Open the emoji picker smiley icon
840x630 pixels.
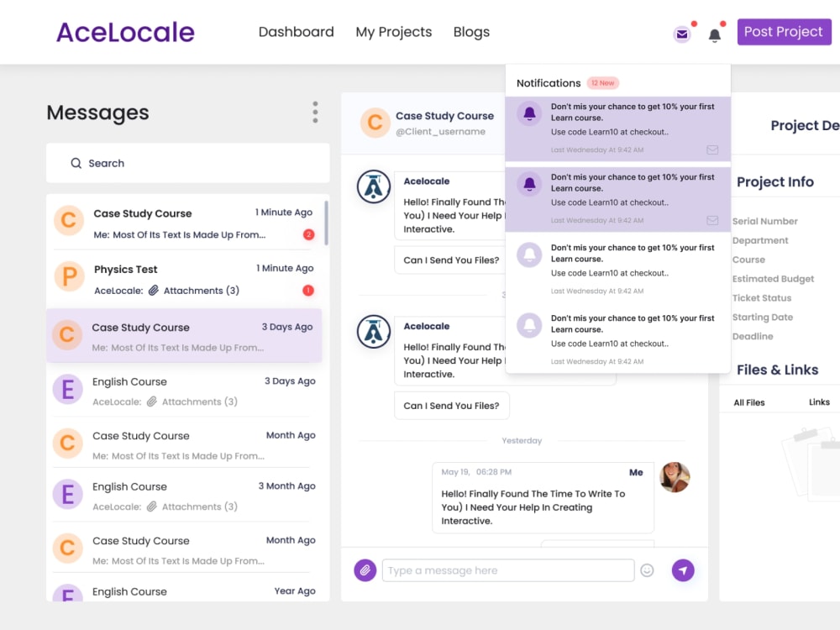[x=647, y=570]
